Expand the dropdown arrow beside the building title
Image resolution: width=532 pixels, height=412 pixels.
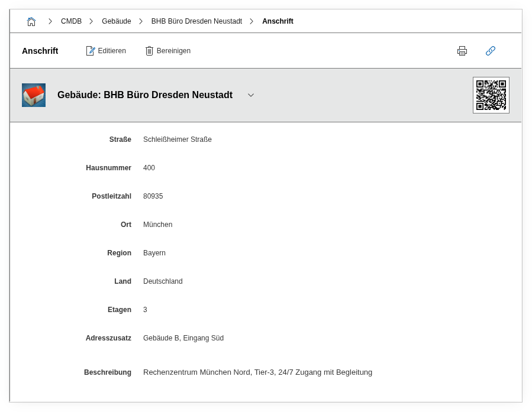[251, 95]
